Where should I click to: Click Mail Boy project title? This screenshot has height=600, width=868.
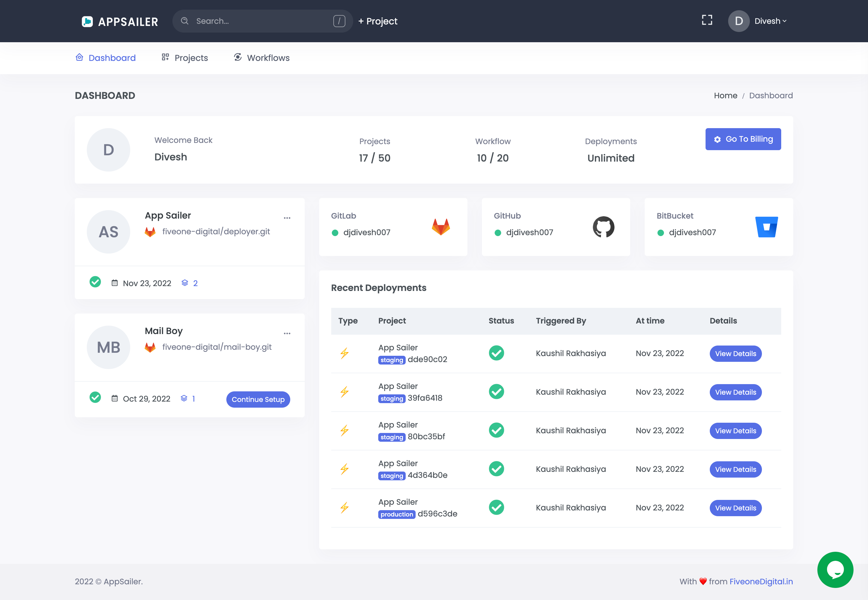coord(164,331)
